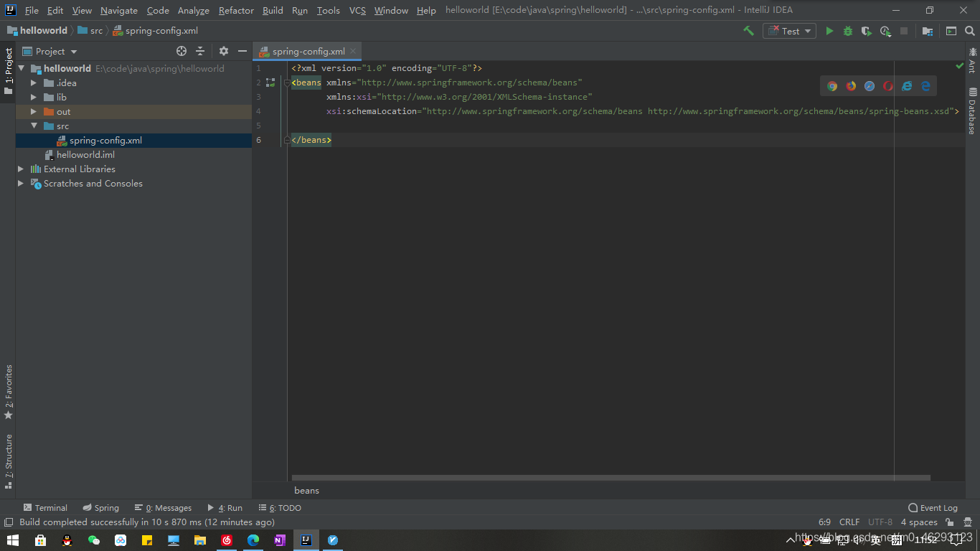Open the Terminal tool window
The width and height of the screenshot is (980, 551).
coord(45,507)
